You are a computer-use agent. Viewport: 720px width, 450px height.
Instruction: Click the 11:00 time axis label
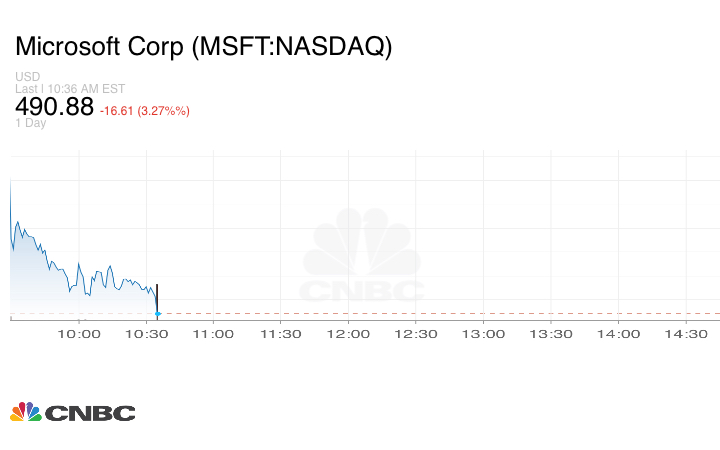pyautogui.click(x=214, y=334)
